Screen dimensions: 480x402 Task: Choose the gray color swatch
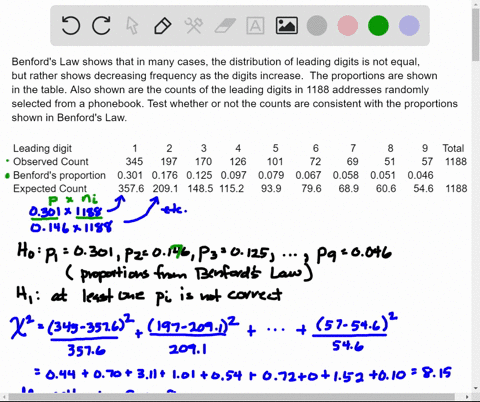click(x=317, y=26)
